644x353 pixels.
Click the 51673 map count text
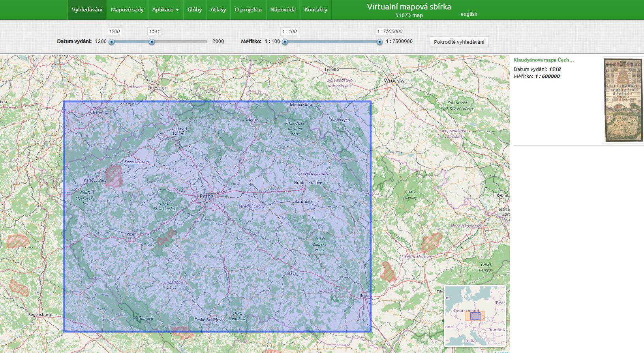click(x=409, y=15)
